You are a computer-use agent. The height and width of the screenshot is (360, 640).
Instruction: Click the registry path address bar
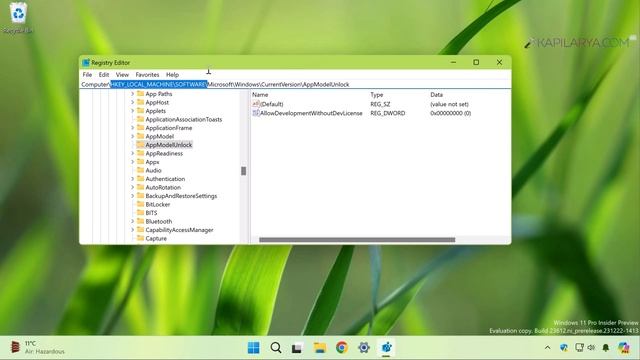click(295, 84)
